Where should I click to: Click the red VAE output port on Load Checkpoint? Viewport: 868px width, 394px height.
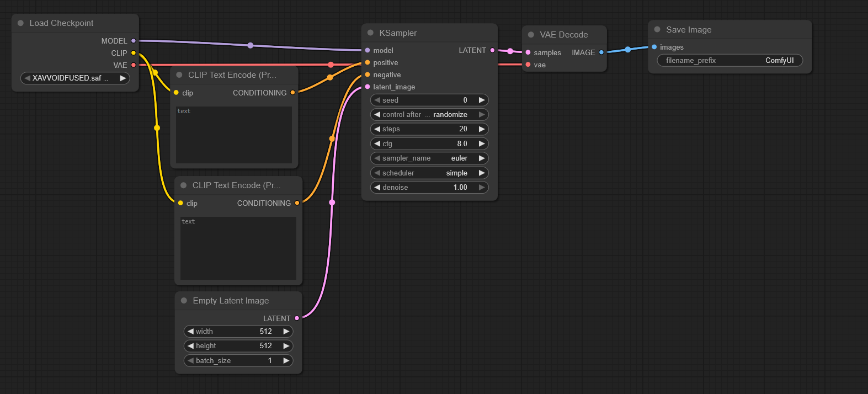click(x=134, y=65)
